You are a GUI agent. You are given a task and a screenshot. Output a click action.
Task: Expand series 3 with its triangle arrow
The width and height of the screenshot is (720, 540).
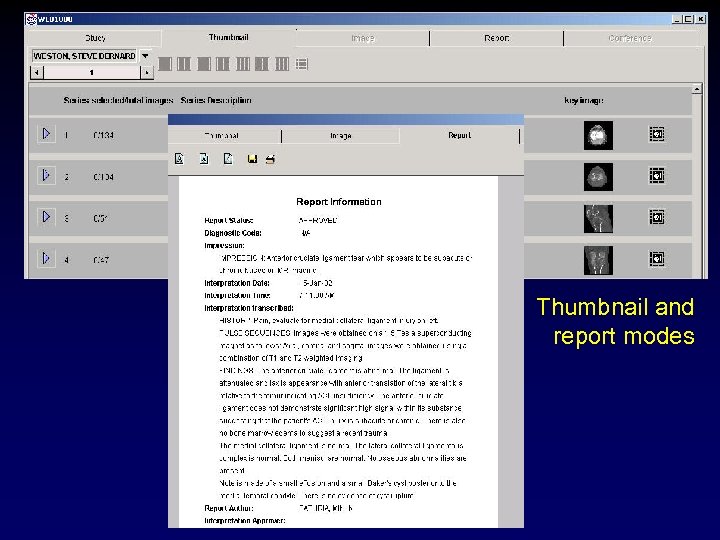click(x=46, y=217)
